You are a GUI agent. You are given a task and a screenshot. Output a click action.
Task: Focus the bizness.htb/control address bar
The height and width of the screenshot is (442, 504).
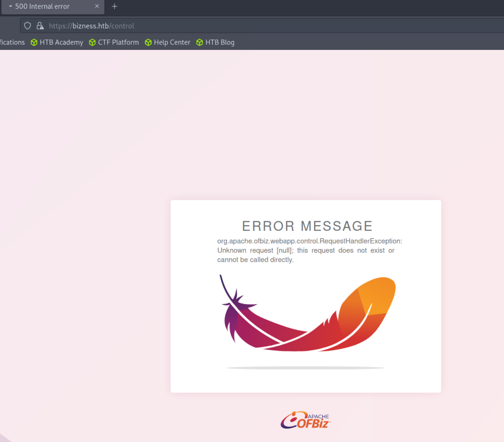(x=224, y=26)
